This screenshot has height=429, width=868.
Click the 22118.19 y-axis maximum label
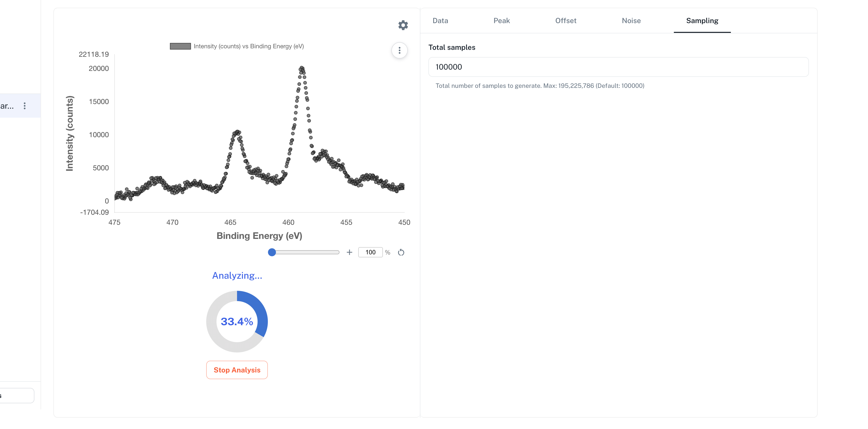(x=94, y=54)
